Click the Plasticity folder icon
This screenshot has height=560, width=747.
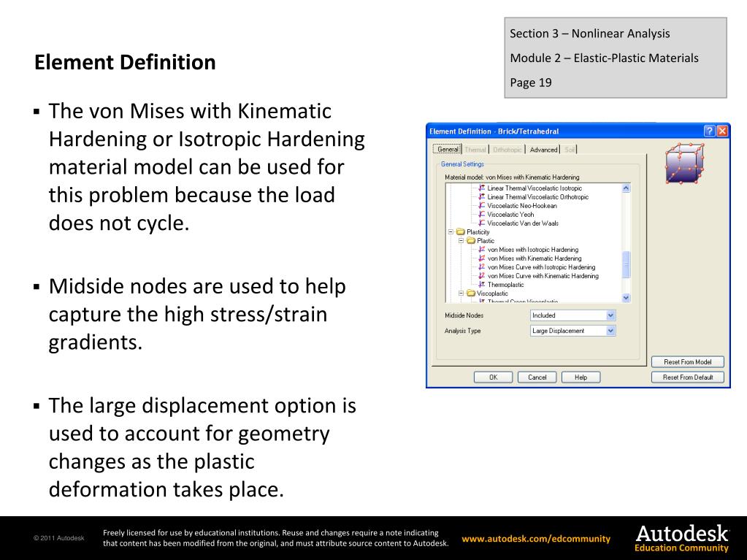[461, 232]
